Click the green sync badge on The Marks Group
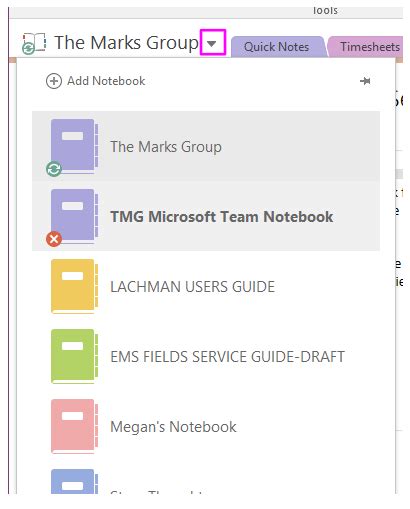 pos(54,169)
